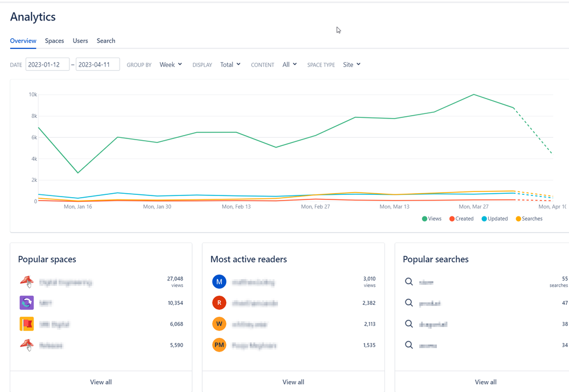Toggle the Views series in the legend
The height and width of the screenshot is (392, 569).
(x=432, y=218)
